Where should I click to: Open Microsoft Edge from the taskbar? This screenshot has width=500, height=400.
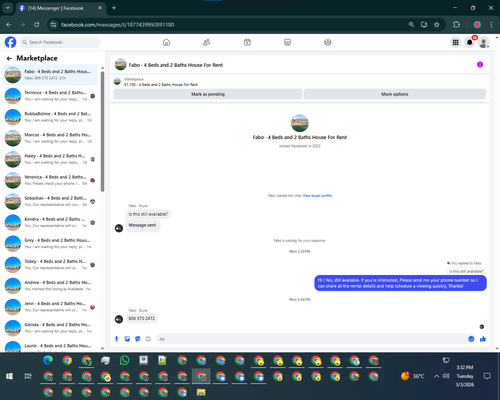point(48,360)
